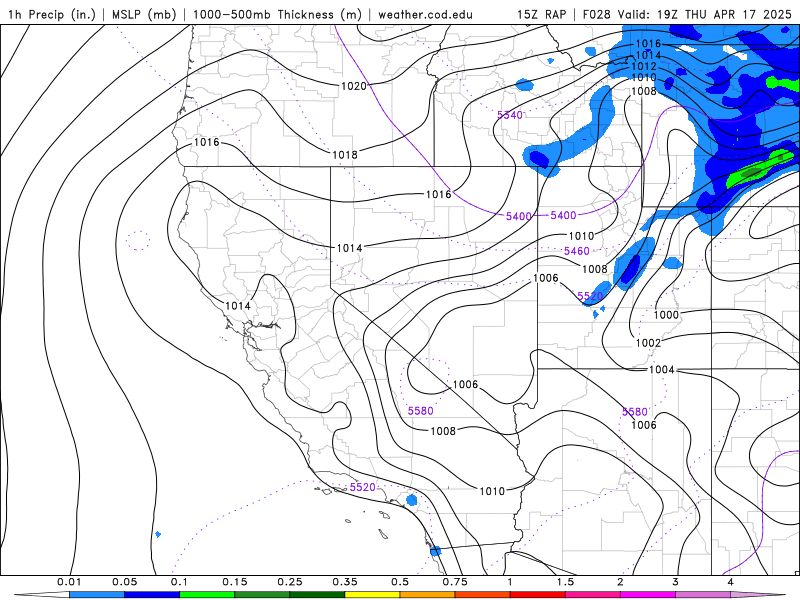Click the magenta 2–3 legend swatch

[648, 595]
